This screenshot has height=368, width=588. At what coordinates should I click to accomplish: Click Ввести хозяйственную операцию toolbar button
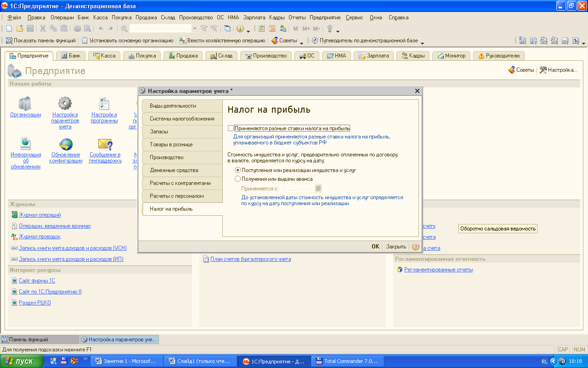tap(222, 40)
